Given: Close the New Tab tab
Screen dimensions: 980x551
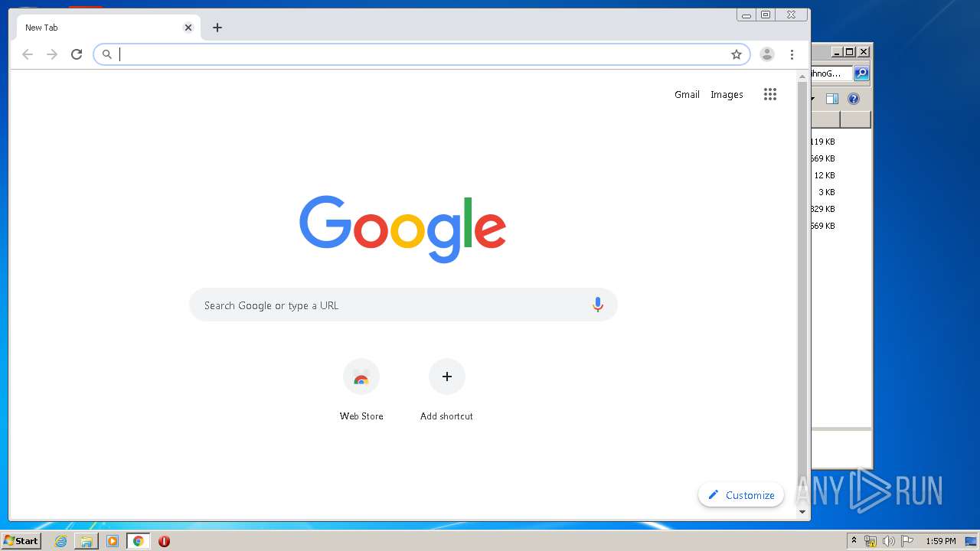Looking at the screenshot, I should click(188, 28).
